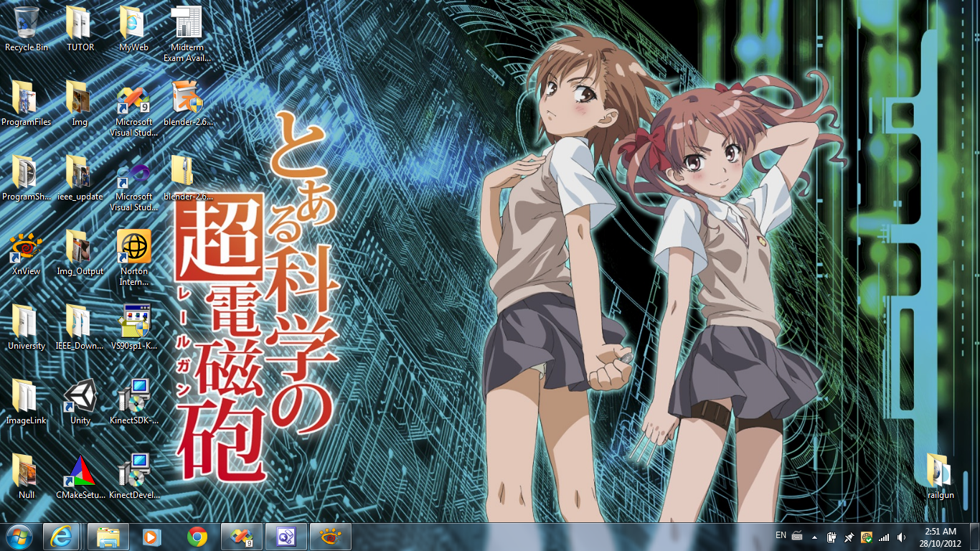This screenshot has height=551, width=980.
Task: Select the KinectDevel... installer icon
Action: [x=133, y=476]
